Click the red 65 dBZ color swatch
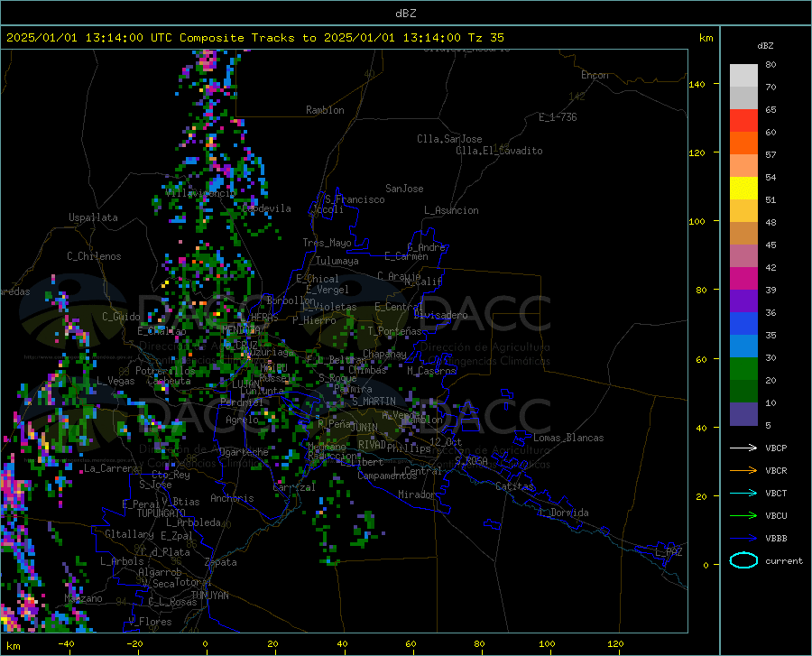This screenshot has width=812, height=656. tap(743, 121)
